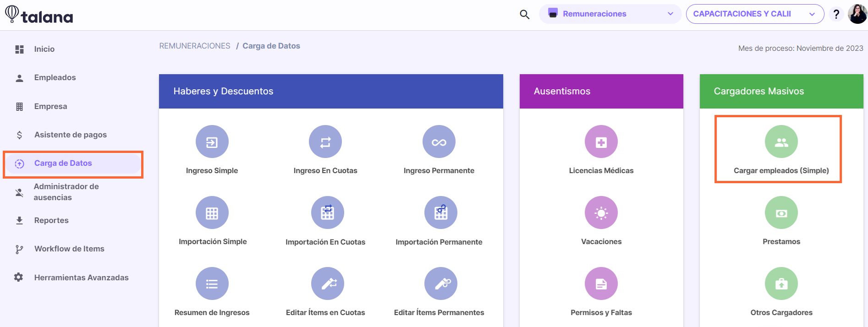Click the Cargadores Masivos panel header
This screenshot has height=327, width=868.
point(781,91)
